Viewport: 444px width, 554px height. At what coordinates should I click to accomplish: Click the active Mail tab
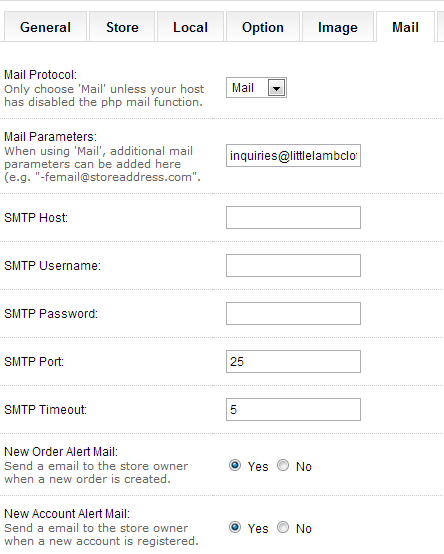[405, 27]
